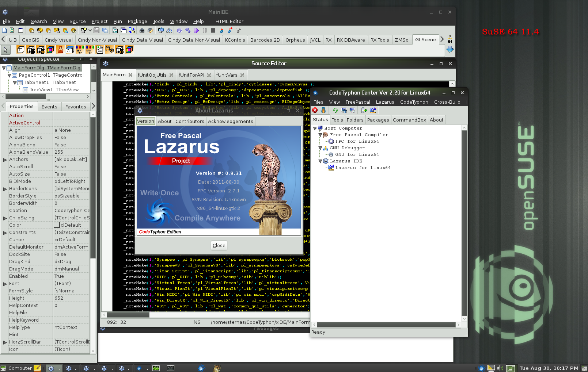Open the Package menu in MainIDE
The width and height of the screenshot is (588, 372).
coord(137,21)
